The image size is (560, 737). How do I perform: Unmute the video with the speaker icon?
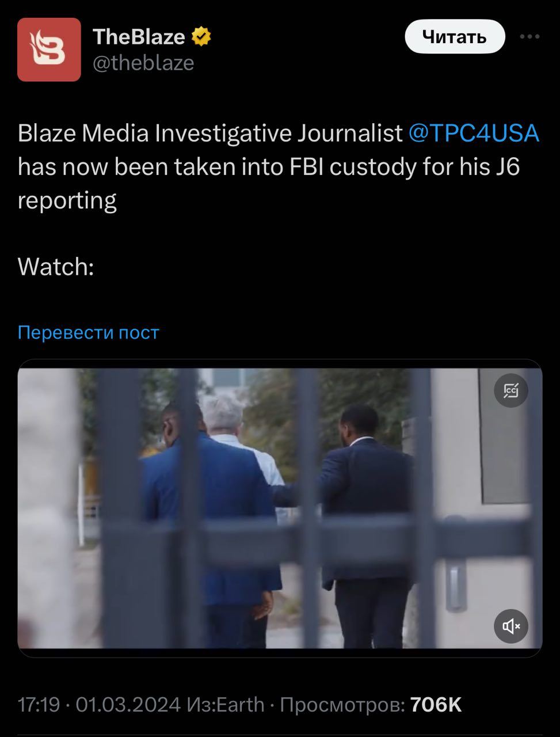[x=511, y=626]
